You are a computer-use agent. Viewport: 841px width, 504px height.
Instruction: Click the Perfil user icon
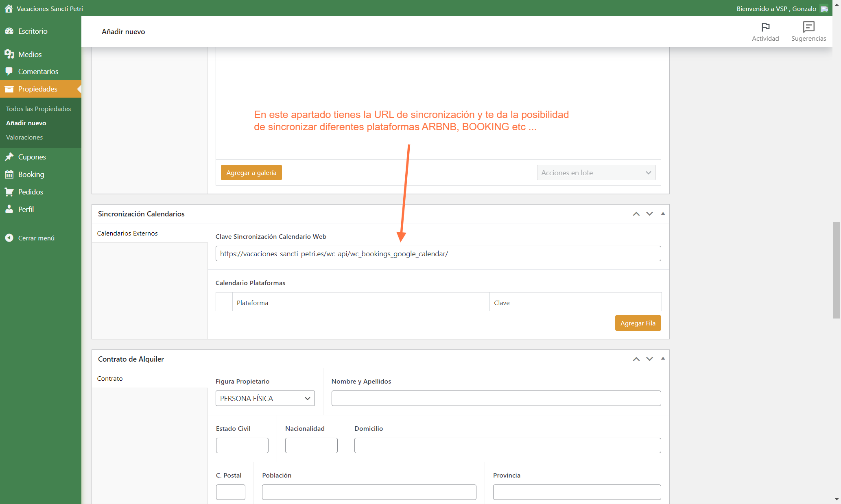[9, 209]
